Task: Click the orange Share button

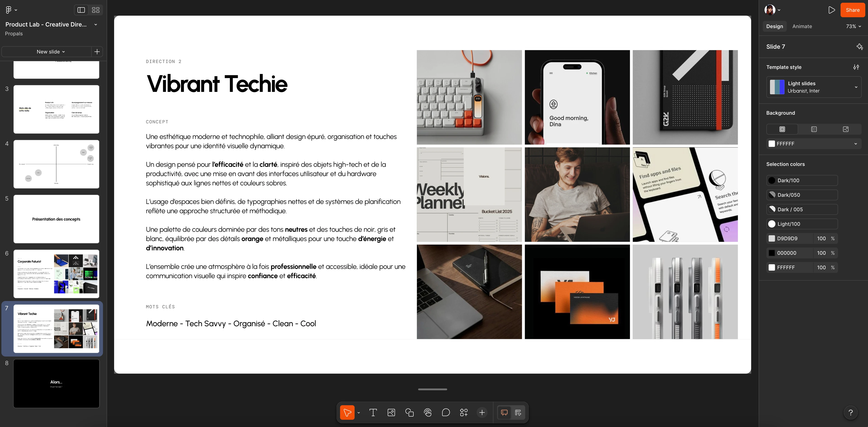Action: (x=853, y=10)
